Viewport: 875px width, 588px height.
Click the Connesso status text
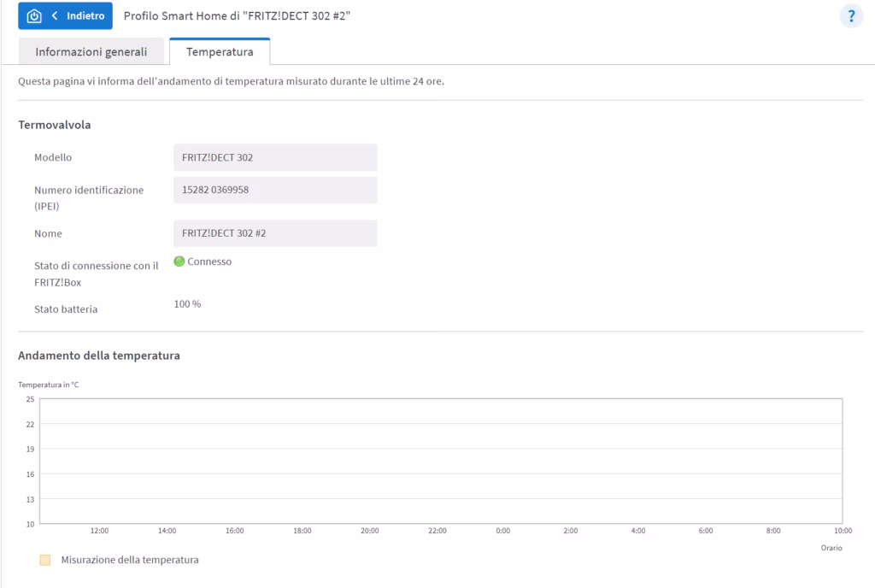[x=209, y=261]
